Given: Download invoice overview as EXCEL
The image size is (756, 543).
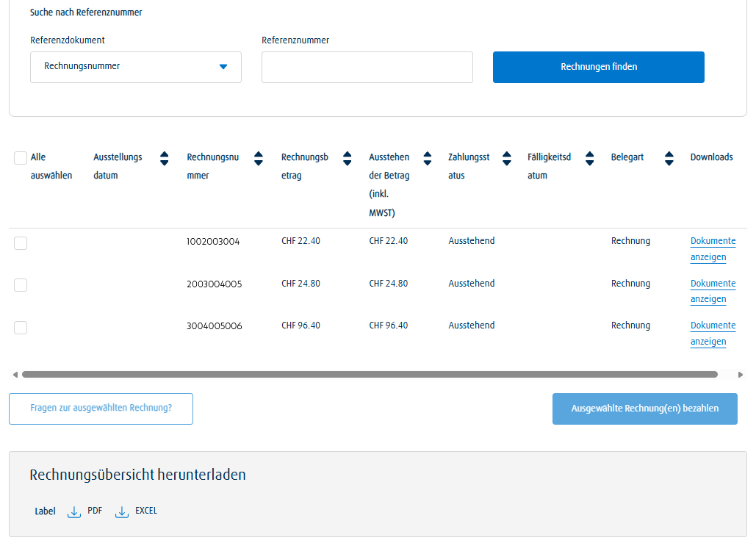Looking at the screenshot, I should pyautogui.click(x=137, y=511).
